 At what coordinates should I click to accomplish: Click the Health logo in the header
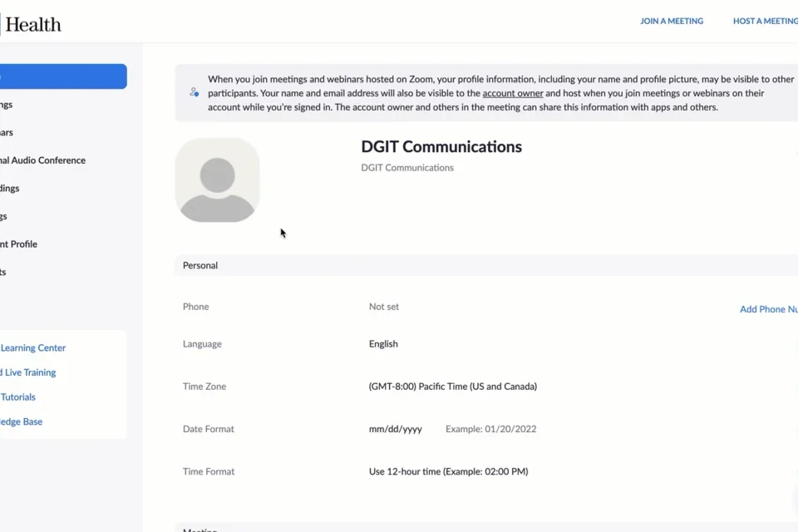33,23
